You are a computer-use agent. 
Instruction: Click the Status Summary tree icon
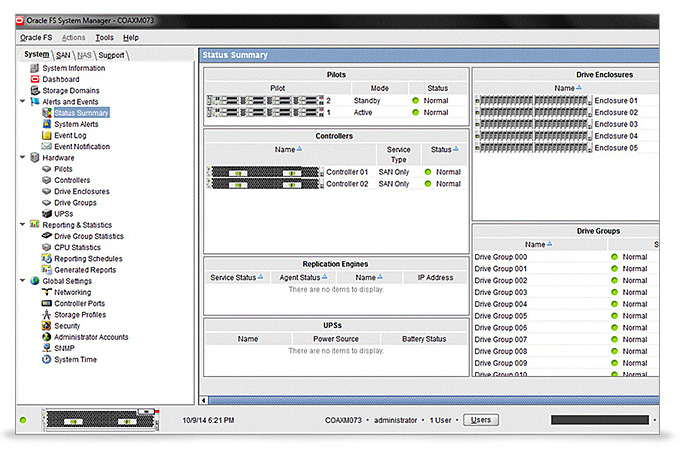47,113
